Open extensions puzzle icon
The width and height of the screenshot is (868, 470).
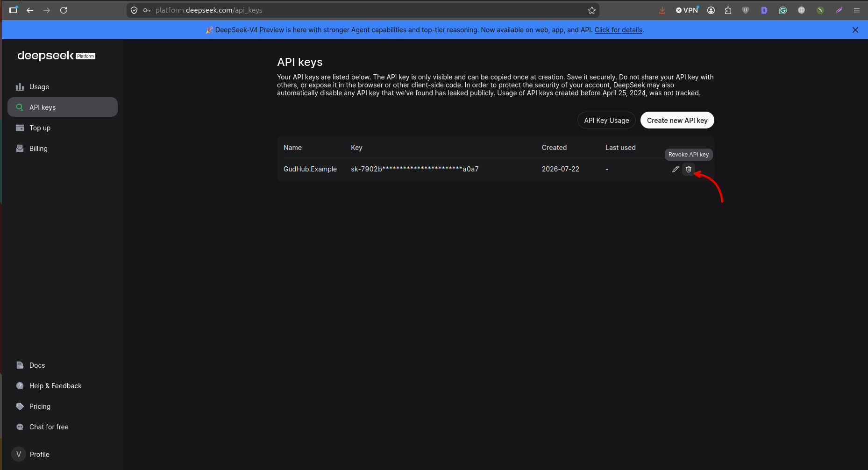(x=728, y=10)
